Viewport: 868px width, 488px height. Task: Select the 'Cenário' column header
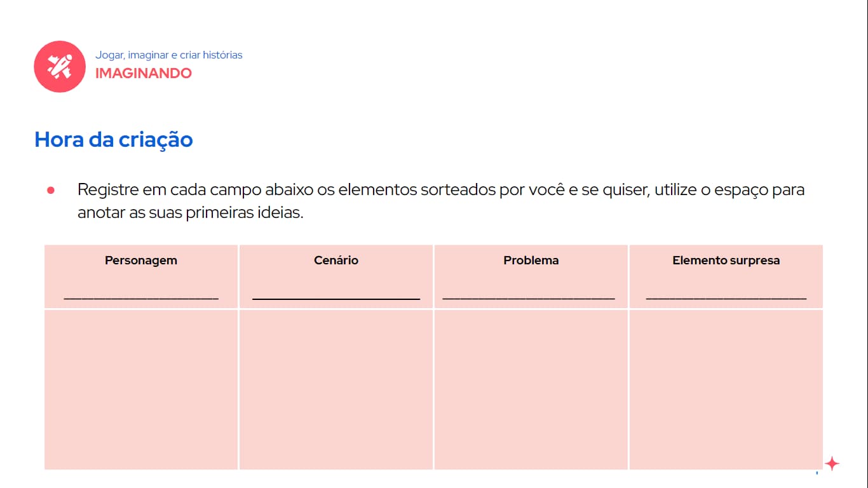pyautogui.click(x=336, y=261)
